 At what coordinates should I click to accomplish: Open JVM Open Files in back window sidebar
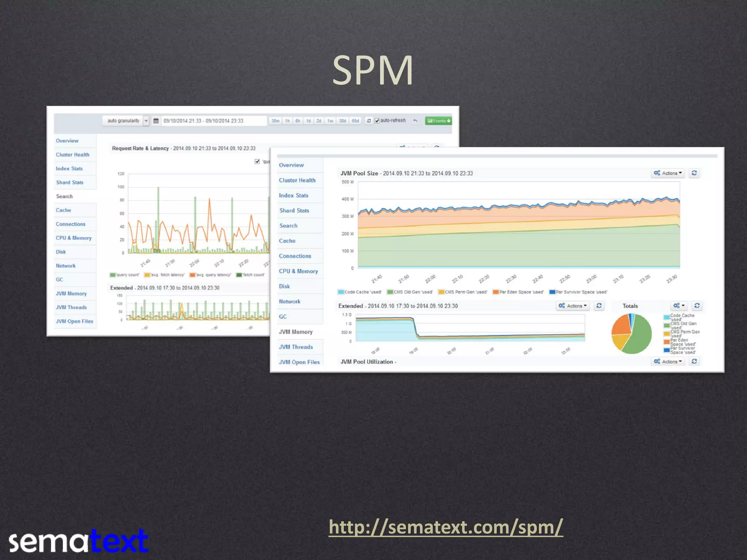click(x=74, y=321)
